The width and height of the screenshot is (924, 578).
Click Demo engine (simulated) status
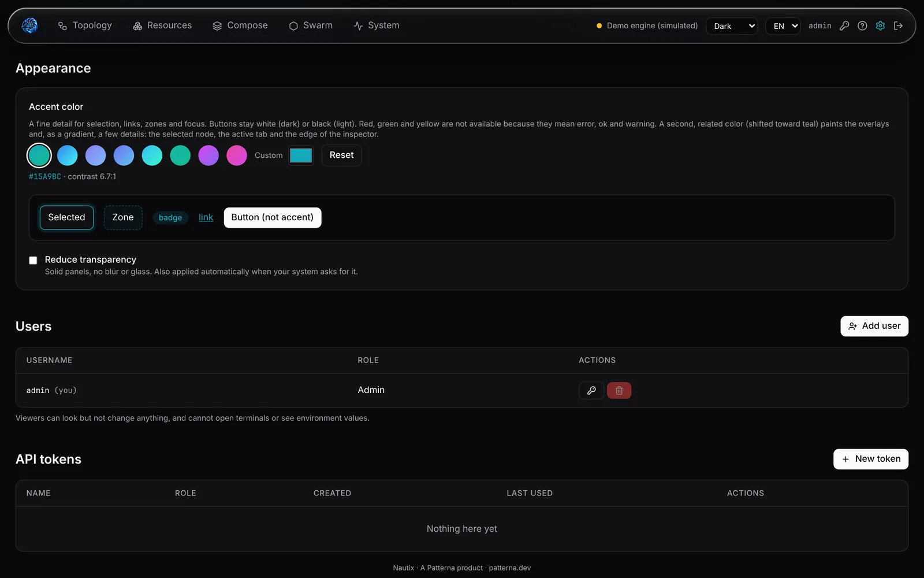[647, 25]
